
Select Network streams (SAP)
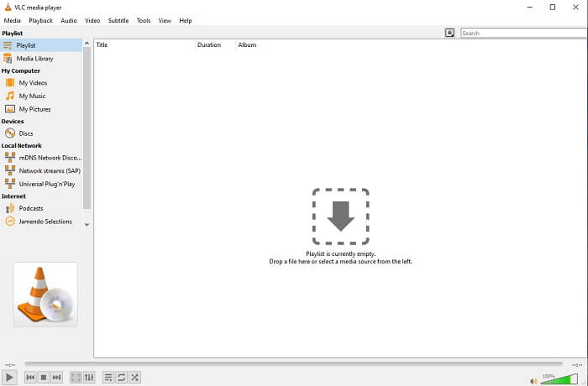pyautogui.click(x=41, y=171)
